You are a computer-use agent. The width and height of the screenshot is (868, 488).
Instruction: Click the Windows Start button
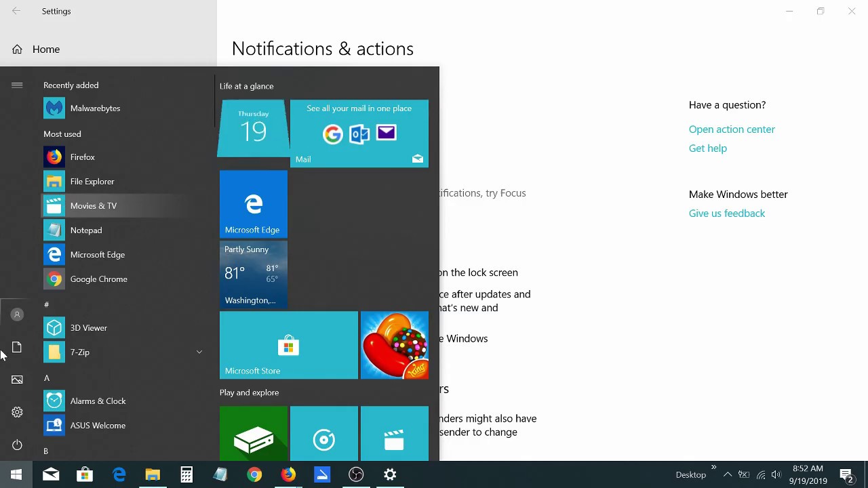pos(16,474)
